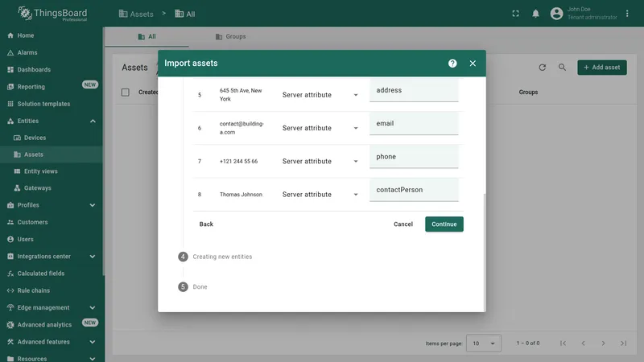Cancel the asset import

point(403,224)
